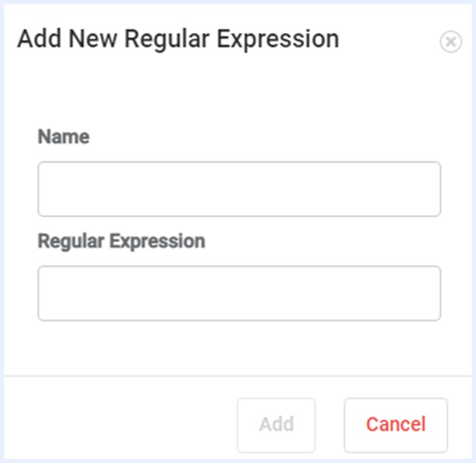Click the Regular Expression field label
This screenshot has height=463, width=476.
121,241
